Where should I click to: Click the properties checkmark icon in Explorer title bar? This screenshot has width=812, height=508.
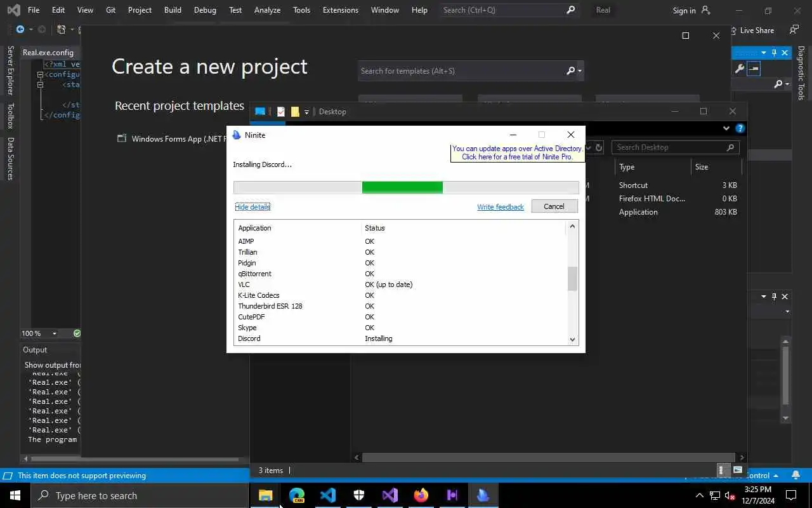click(281, 112)
